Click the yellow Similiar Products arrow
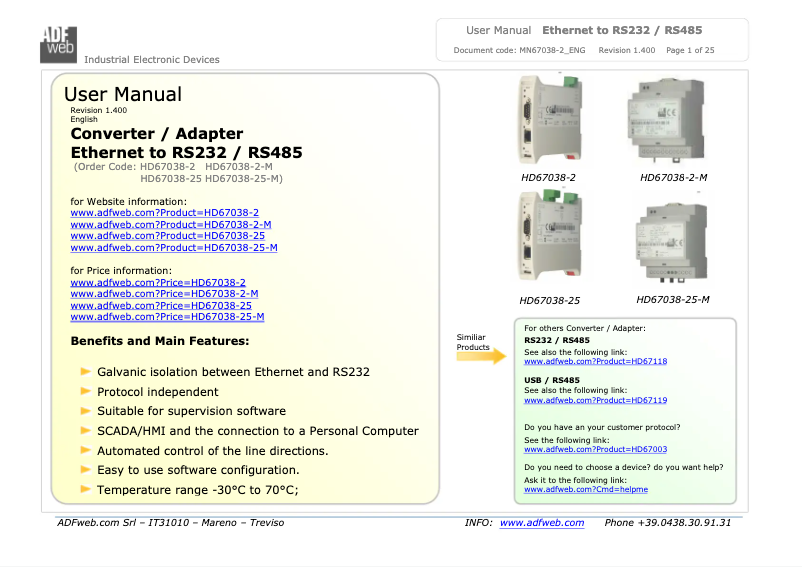Viewport: 802px width, 567px height. point(481,356)
